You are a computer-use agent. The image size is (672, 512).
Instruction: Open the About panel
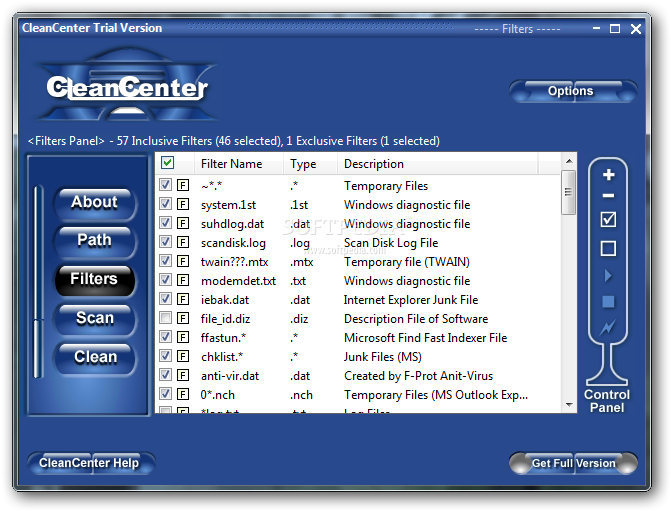click(95, 203)
